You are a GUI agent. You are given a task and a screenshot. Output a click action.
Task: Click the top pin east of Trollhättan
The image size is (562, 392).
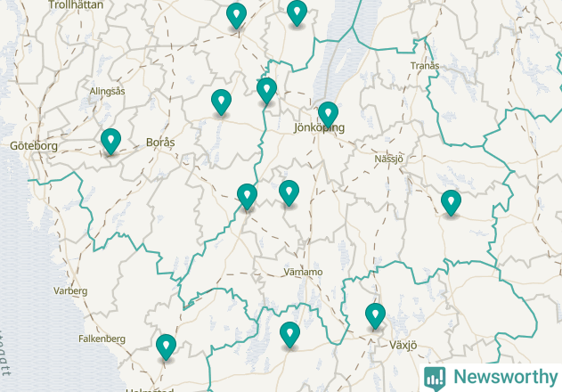236,16
